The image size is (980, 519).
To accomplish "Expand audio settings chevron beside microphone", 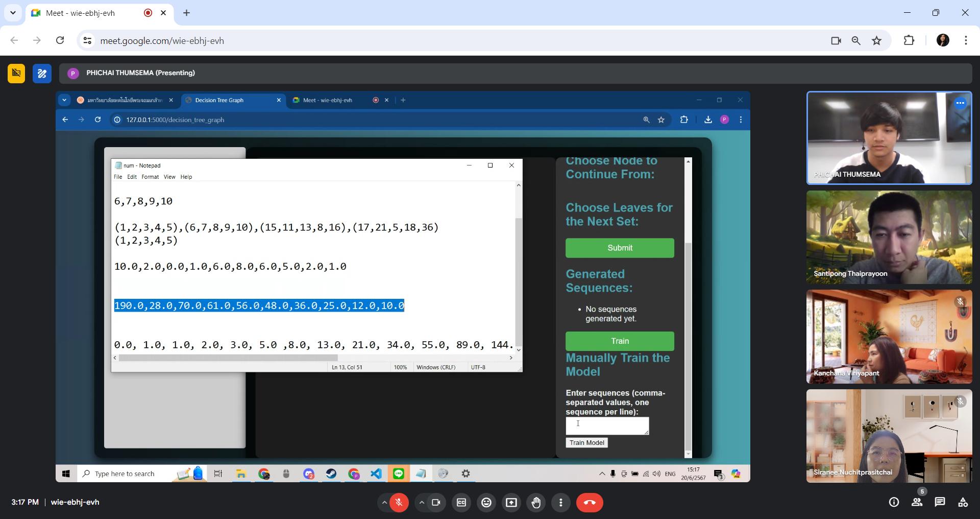I will click(384, 503).
